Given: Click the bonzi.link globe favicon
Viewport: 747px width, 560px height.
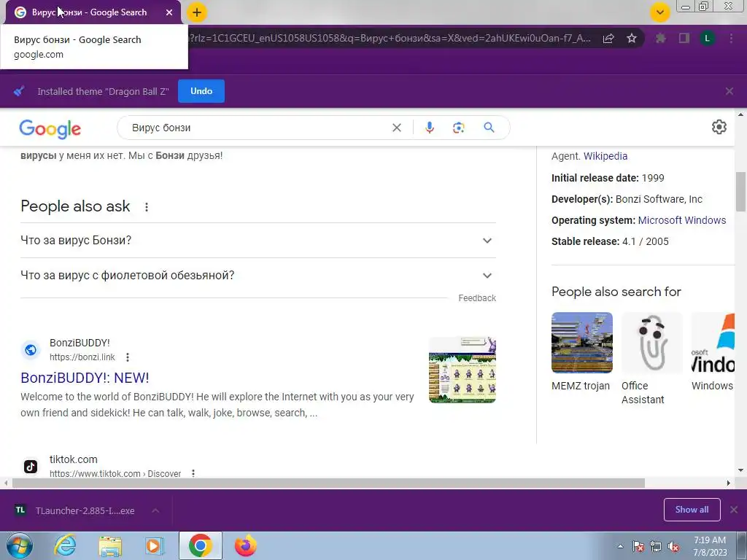Looking at the screenshot, I should [x=31, y=350].
